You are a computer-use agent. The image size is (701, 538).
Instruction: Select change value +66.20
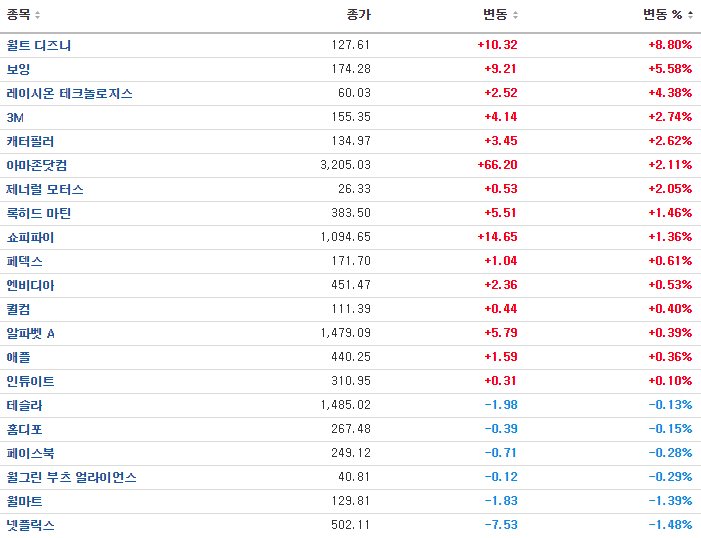coord(497,165)
